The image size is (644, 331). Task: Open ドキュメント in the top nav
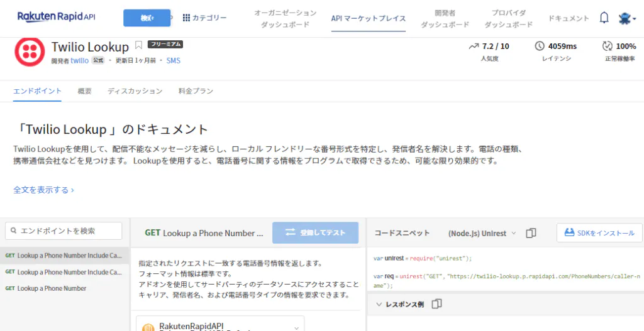tap(569, 18)
